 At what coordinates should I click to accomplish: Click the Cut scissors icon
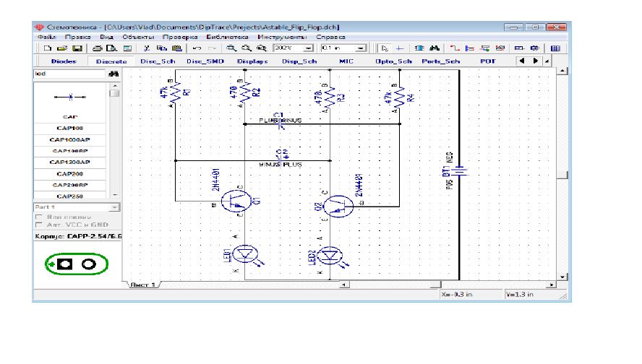[x=147, y=48]
